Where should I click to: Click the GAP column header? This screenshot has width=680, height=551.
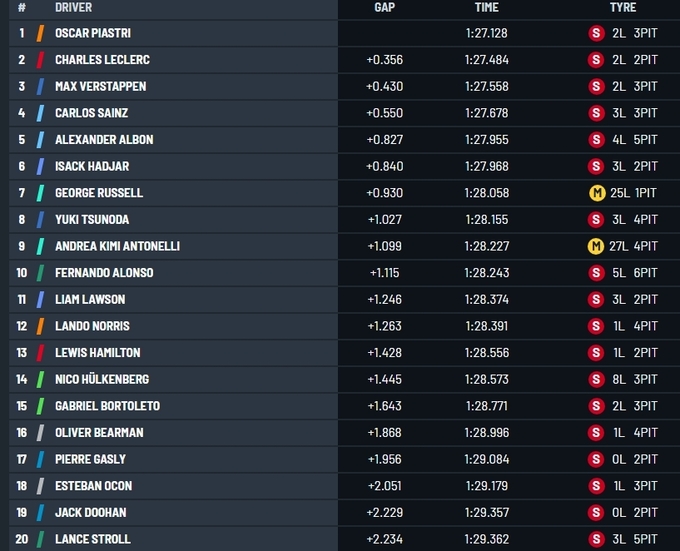pyautogui.click(x=384, y=8)
